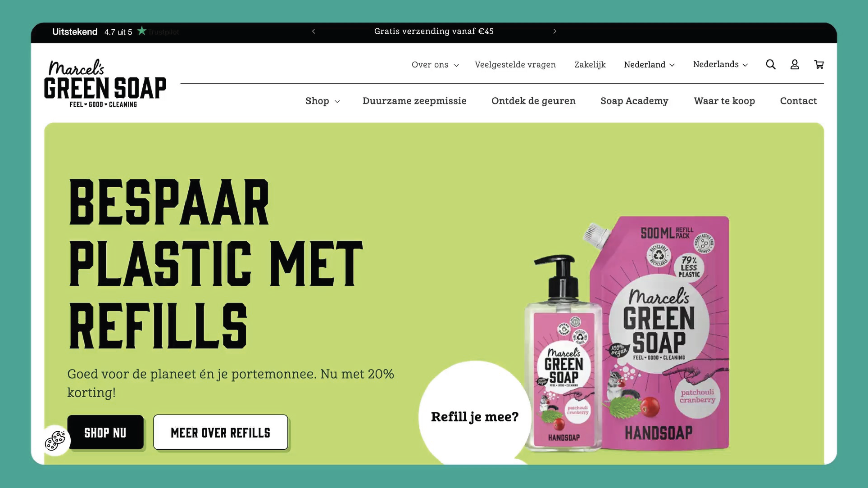The width and height of the screenshot is (868, 488).
Task: Go home via Marcel's Green Soap logo
Action: pyautogui.click(x=105, y=83)
